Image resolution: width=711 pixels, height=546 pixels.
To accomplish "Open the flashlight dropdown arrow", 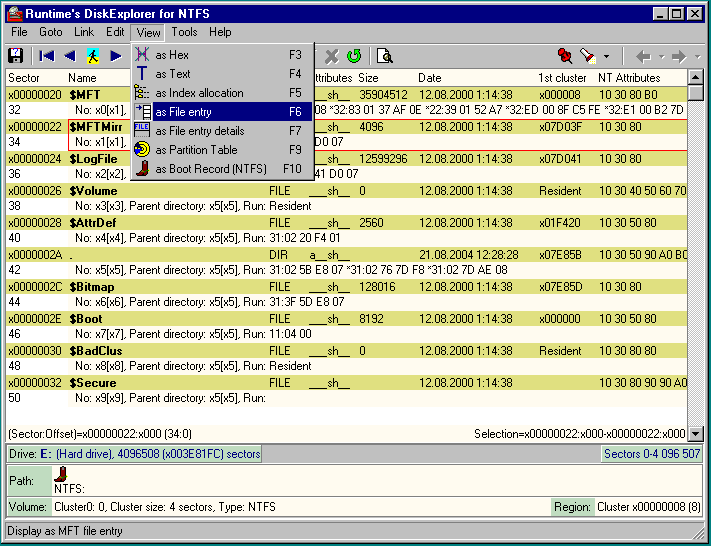I will pyautogui.click(x=606, y=57).
